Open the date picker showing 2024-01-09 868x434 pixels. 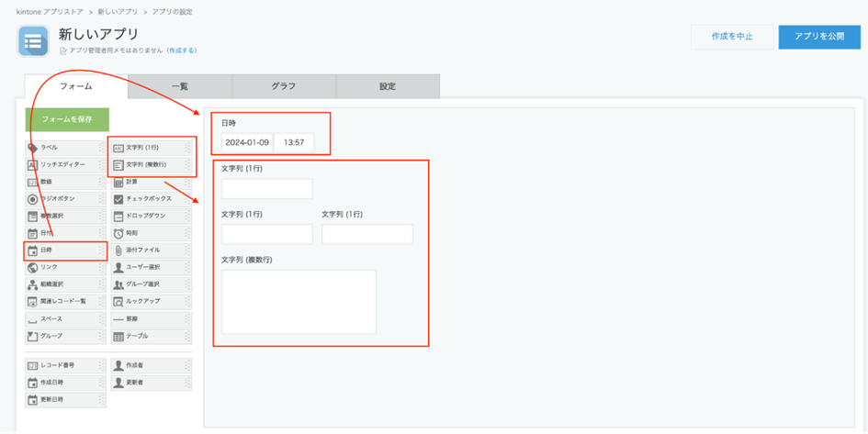(x=246, y=143)
